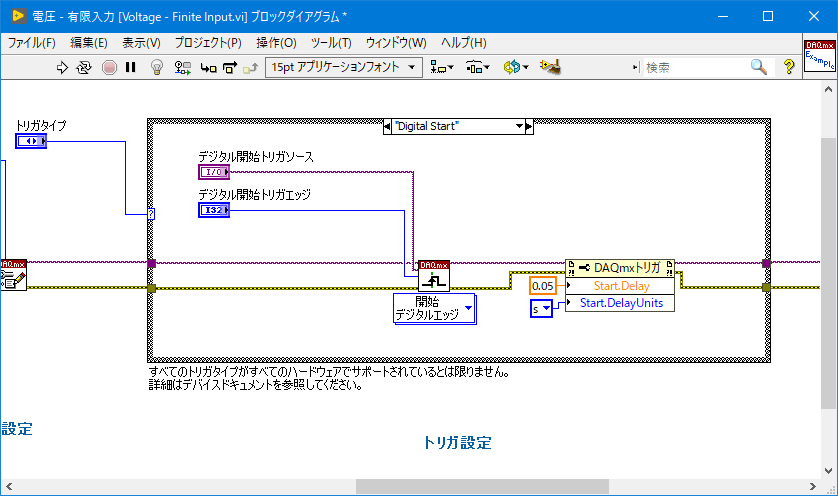Click the Start.Delay property row

point(620,286)
